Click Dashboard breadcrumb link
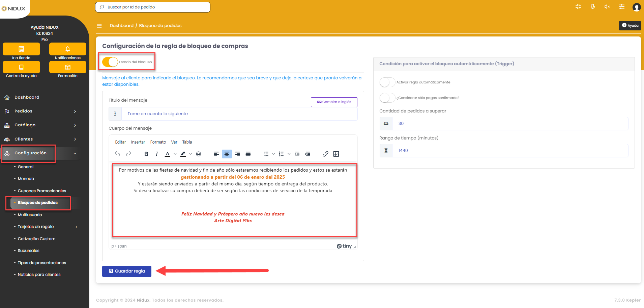The width and height of the screenshot is (644, 308). 121,26
